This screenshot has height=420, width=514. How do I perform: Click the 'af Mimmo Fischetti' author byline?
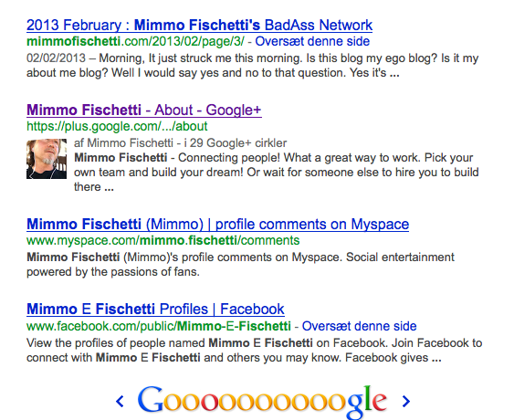point(123,143)
